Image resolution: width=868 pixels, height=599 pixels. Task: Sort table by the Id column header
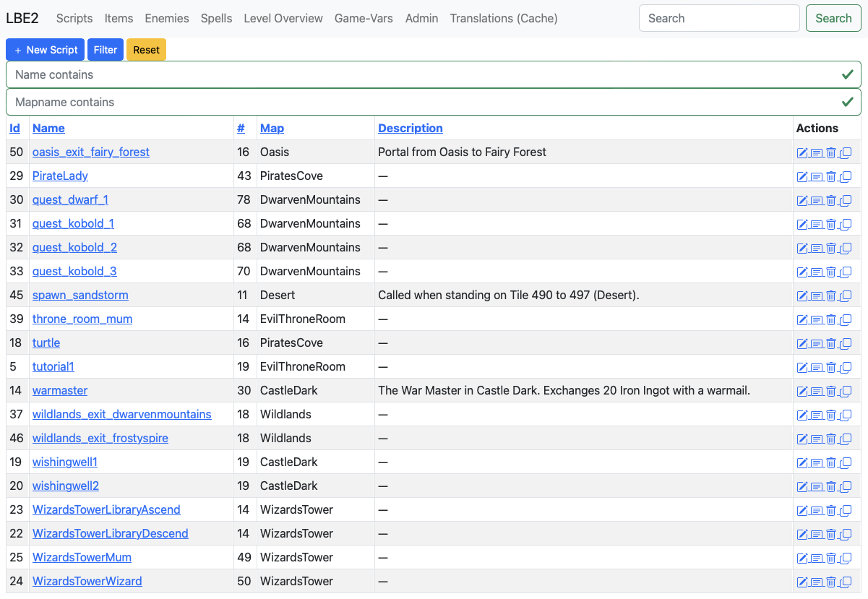point(14,128)
